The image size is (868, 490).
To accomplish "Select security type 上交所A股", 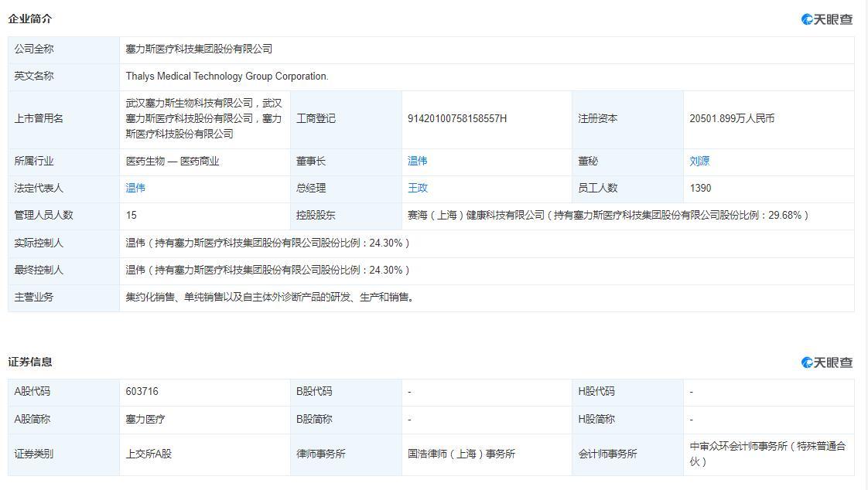I will click(x=149, y=454).
